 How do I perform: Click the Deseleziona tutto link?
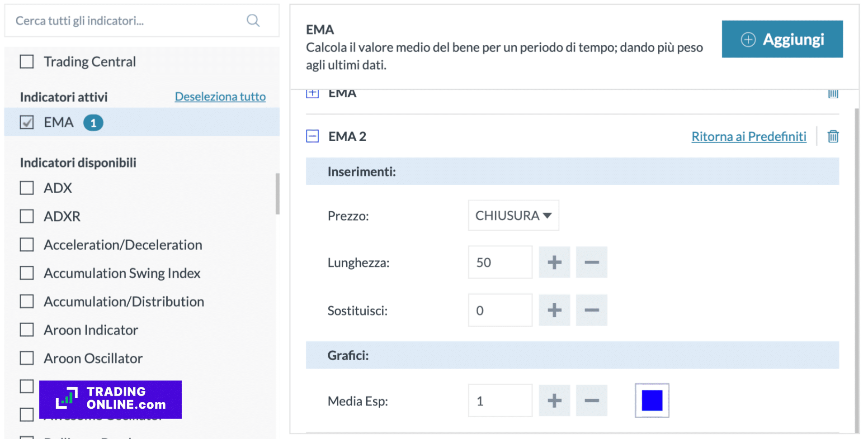pos(220,96)
